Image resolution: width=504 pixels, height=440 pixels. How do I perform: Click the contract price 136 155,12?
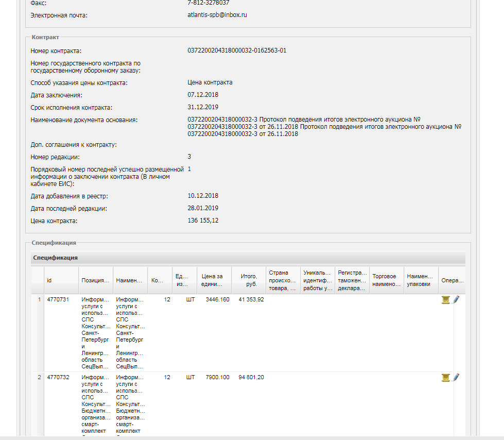coord(203,221)
